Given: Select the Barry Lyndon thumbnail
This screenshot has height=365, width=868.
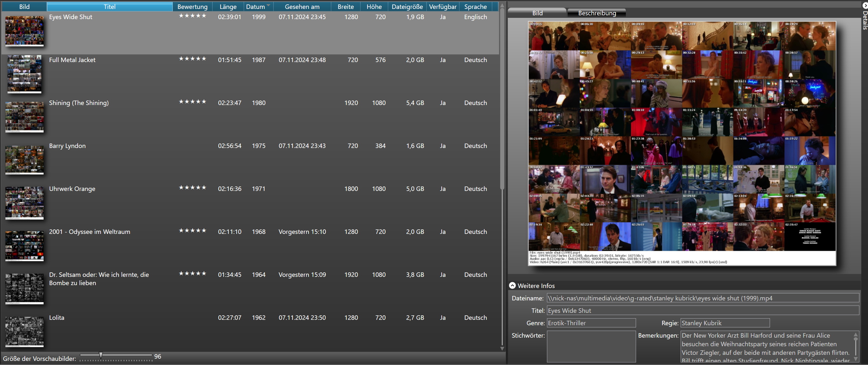Looking at the screenshot, I should [24, 160].
